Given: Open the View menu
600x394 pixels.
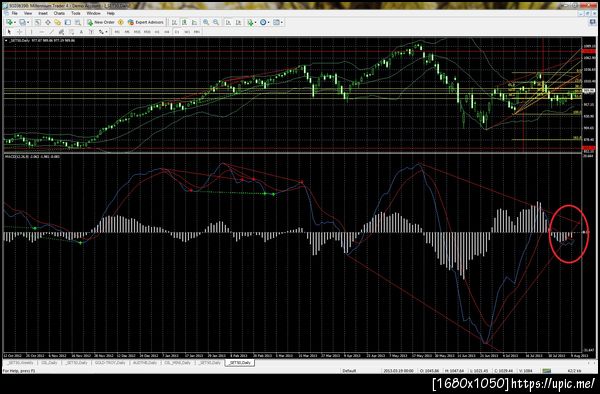Looking at the screenshot, I should 28,13.
